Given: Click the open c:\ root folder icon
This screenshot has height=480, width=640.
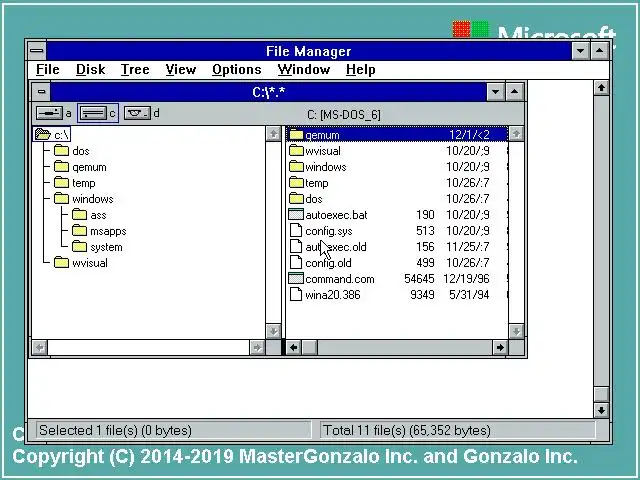Looking at the screenshot, I should point(42,134).
